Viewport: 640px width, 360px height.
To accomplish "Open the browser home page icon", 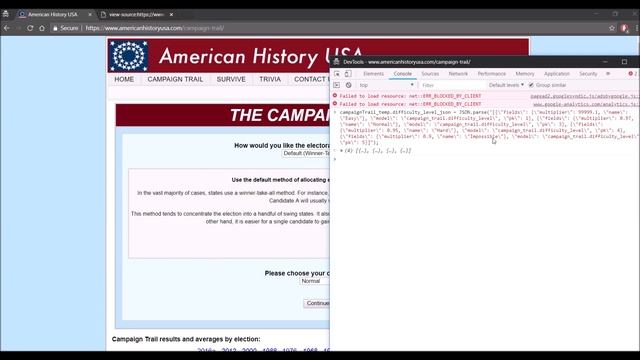I will point(42,28).
